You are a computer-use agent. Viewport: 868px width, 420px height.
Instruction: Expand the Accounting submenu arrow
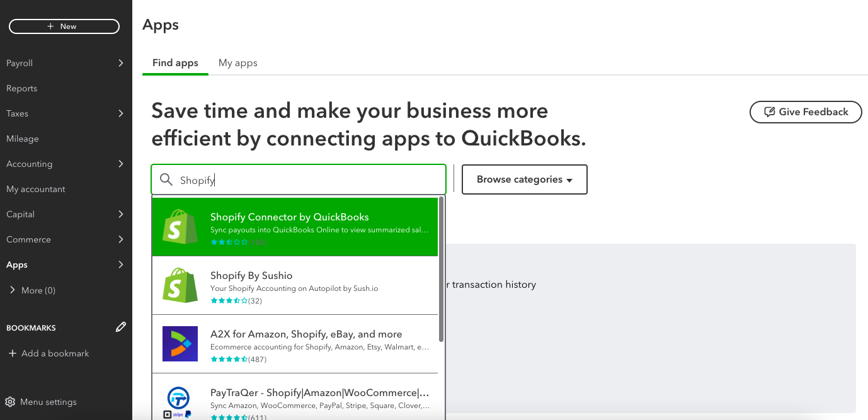click(121, 164)
